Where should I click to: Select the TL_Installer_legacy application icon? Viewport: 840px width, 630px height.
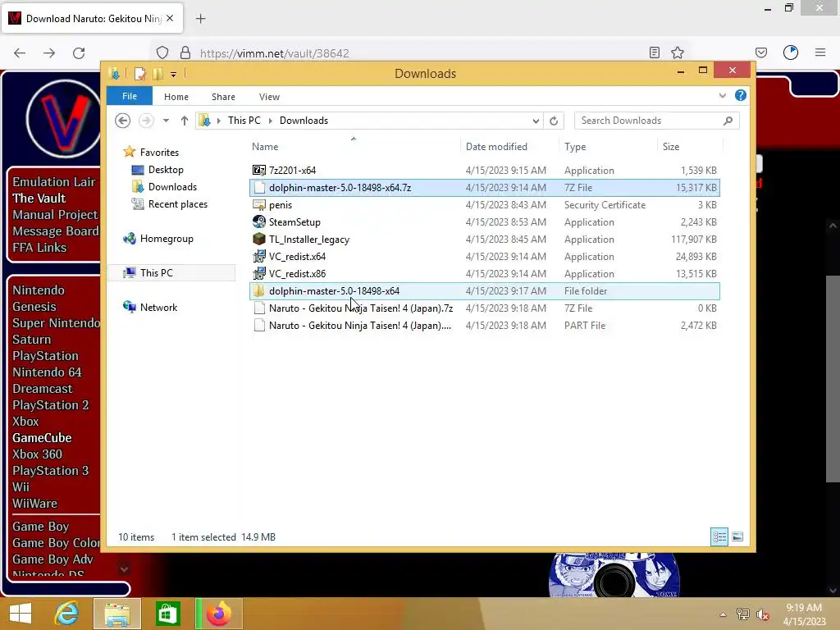[258, 239]
